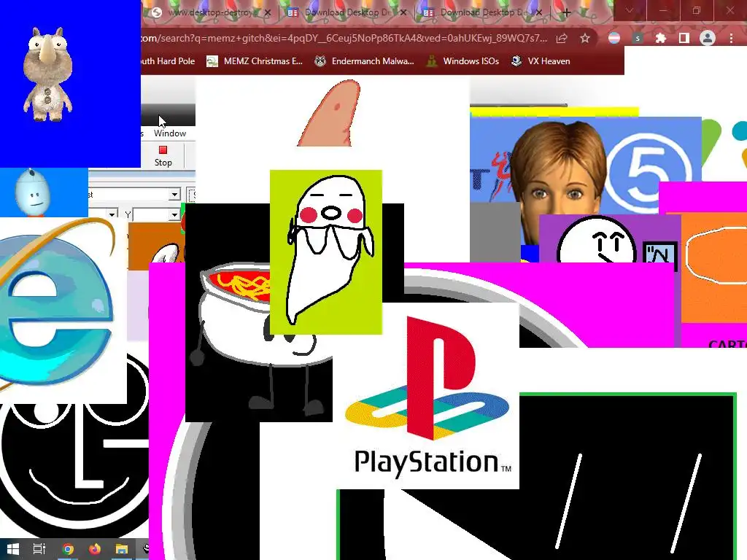
Task: Open Chrome's three-dot menu
Action: (x=731, y=38)
